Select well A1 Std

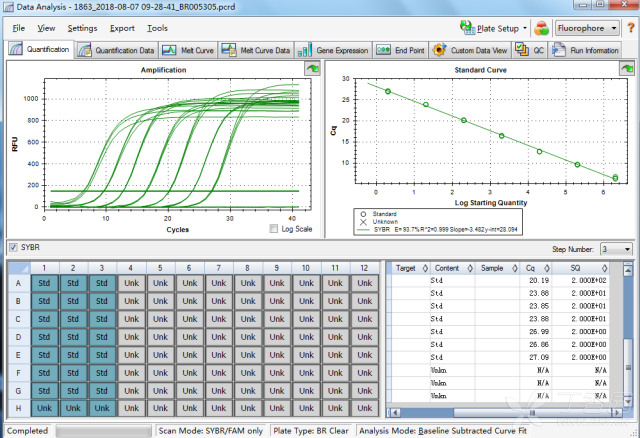(44, 283)
